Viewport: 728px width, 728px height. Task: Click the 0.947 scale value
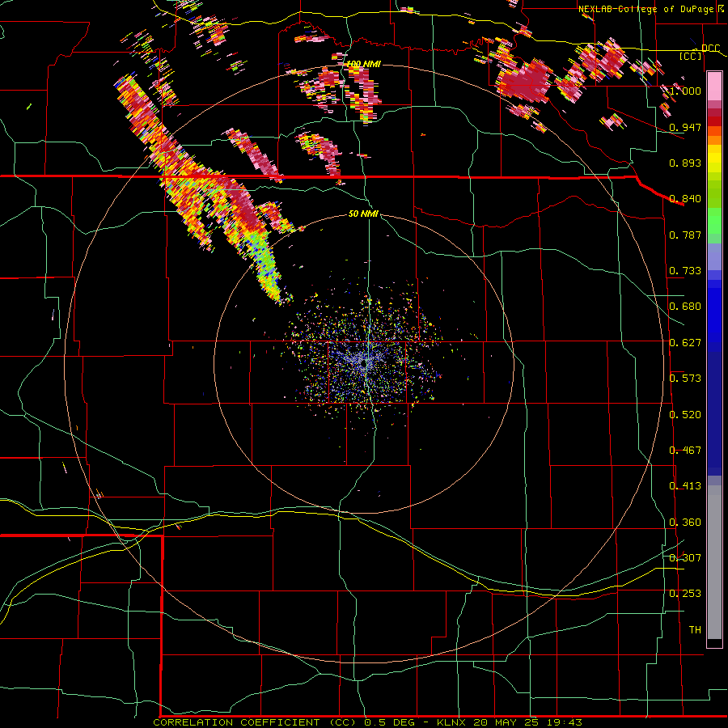685,127
